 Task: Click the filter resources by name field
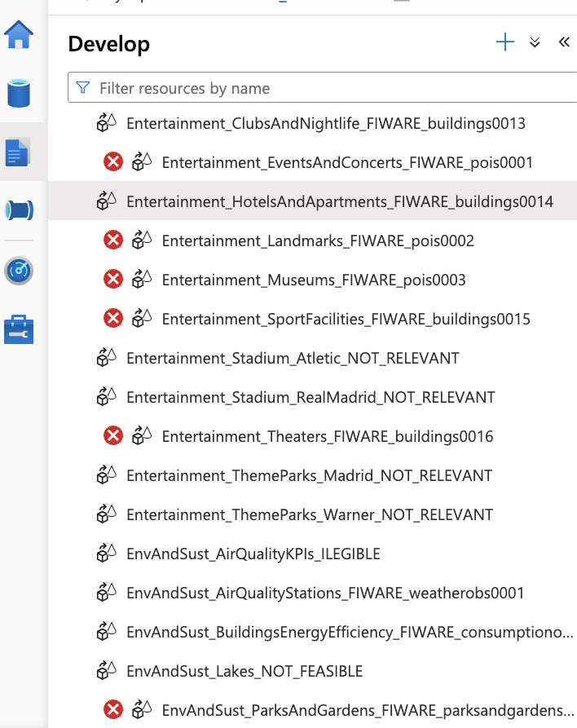pos(322,87)
